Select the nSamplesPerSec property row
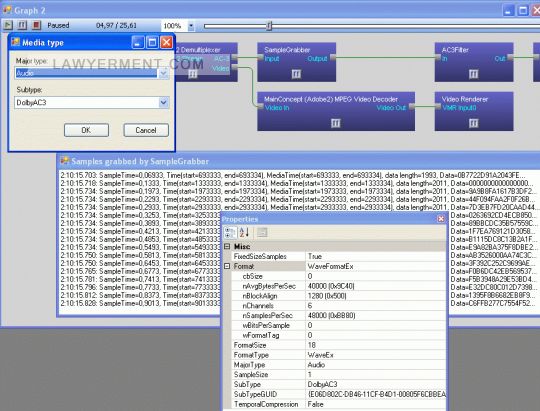 coord(339,315)
